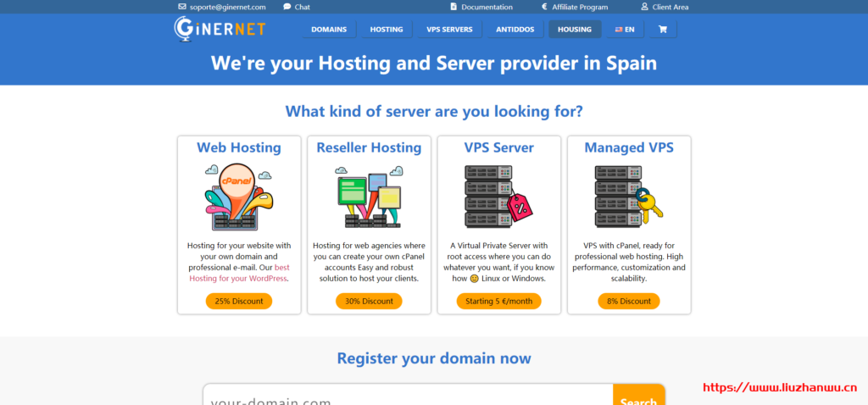
Task: Open the shopping cart icon
Action: point(663,30)
